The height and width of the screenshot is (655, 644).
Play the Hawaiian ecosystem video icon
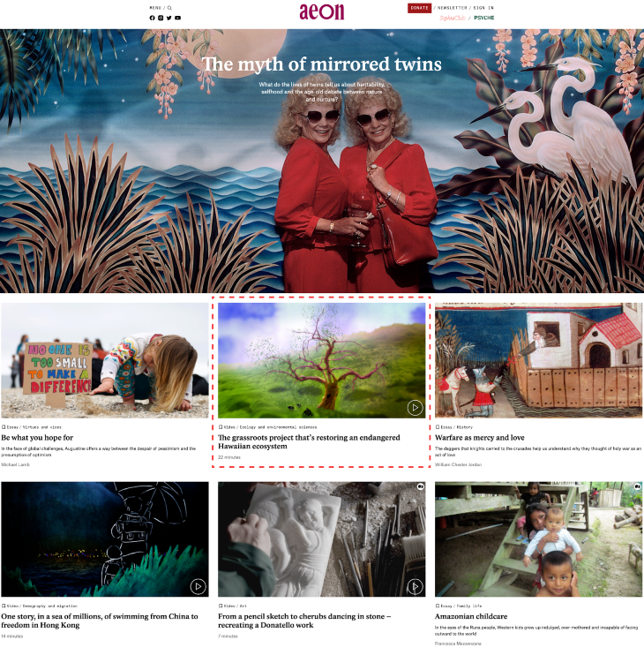(415, 407)
